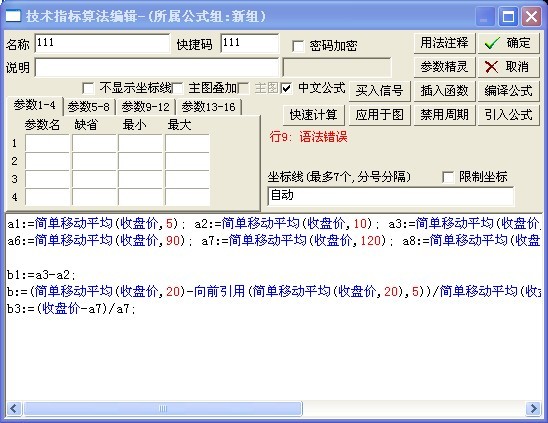Switch to the 参数5-8 tab
The image size is (548, 423).
pos(89,107)
